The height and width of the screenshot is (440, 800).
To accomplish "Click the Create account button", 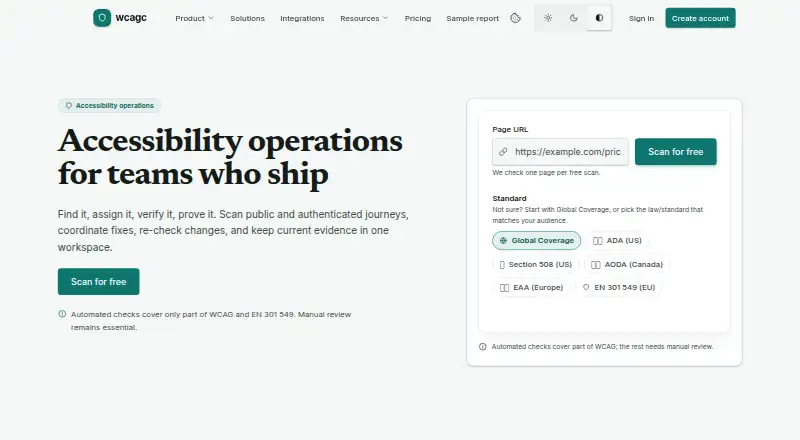I will tap(700, 18).
